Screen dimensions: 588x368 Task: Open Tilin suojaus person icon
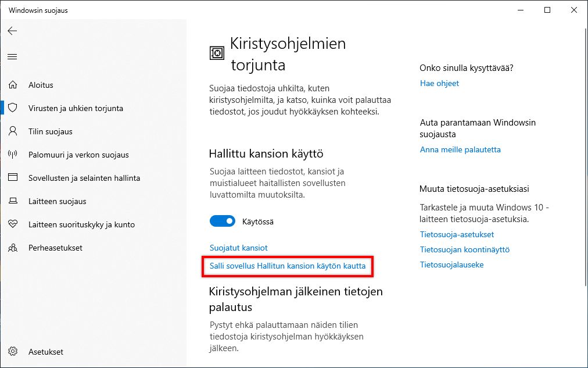13,131
